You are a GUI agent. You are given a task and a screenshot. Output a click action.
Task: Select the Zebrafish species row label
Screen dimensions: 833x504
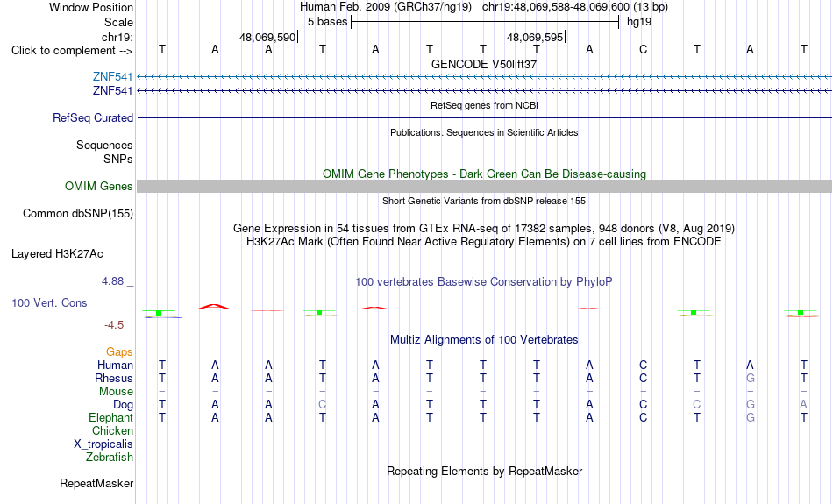click(110, 457)
